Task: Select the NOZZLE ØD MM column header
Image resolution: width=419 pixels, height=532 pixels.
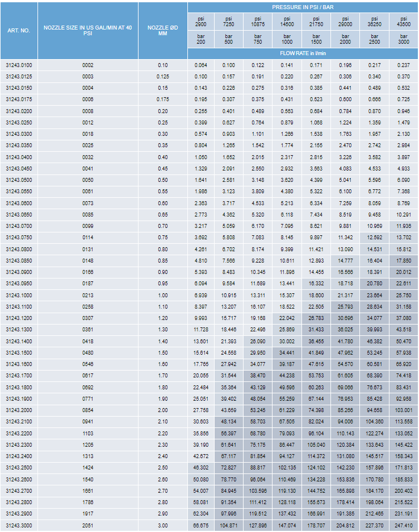Action: [x=162, y=31]
